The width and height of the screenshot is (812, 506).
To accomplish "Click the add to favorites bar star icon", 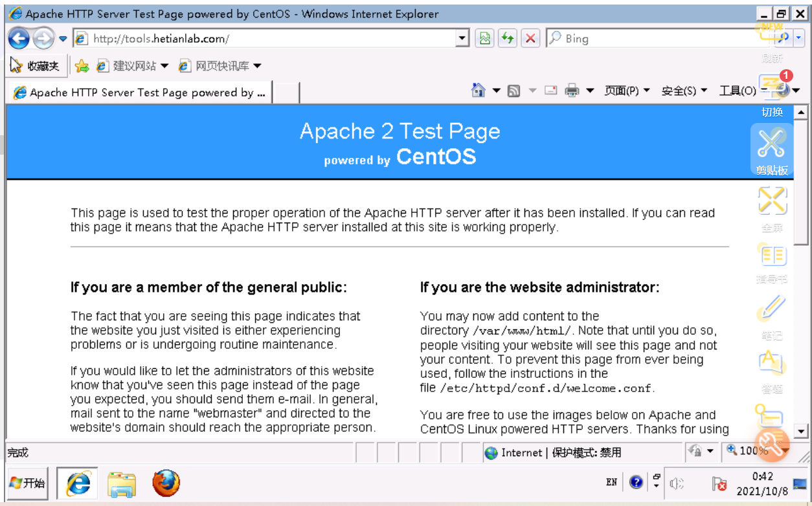I will tap(82, 66).
